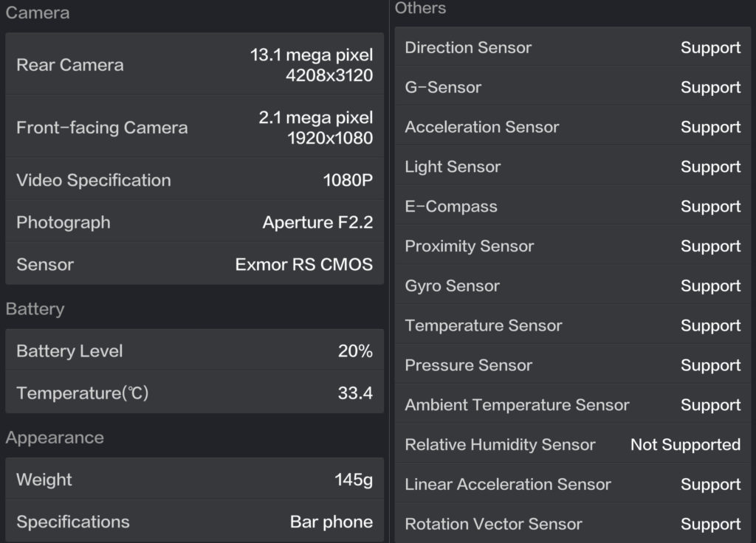Tap the Temperature(℃) row
Viewport: 756px width, 543px height.
pos(194,392)
